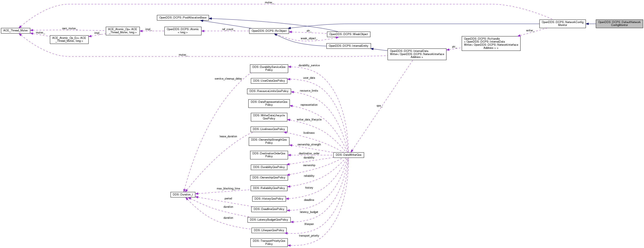
Task: Click the writer_ edge label
Action: pyautogui.click(x=530, y=31)
